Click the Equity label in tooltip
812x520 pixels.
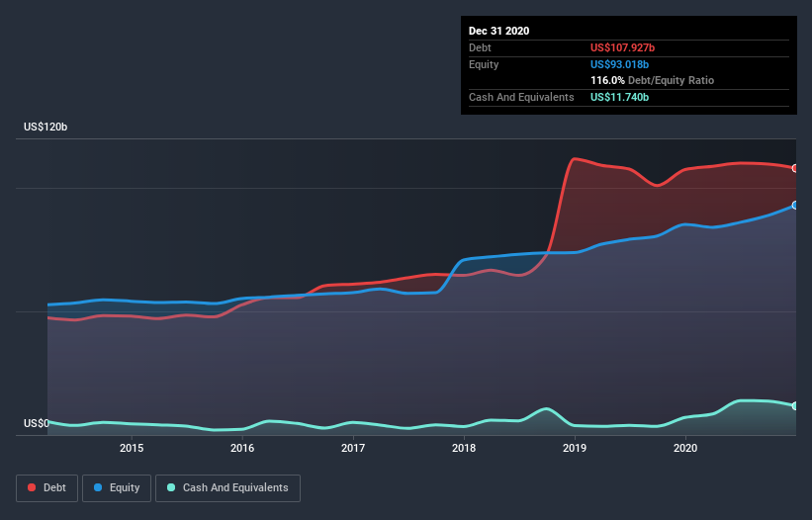(x=484, y=64)
